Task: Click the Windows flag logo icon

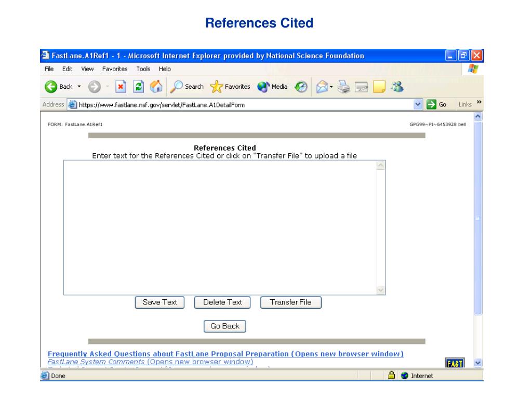Action: tap(473, 69)
